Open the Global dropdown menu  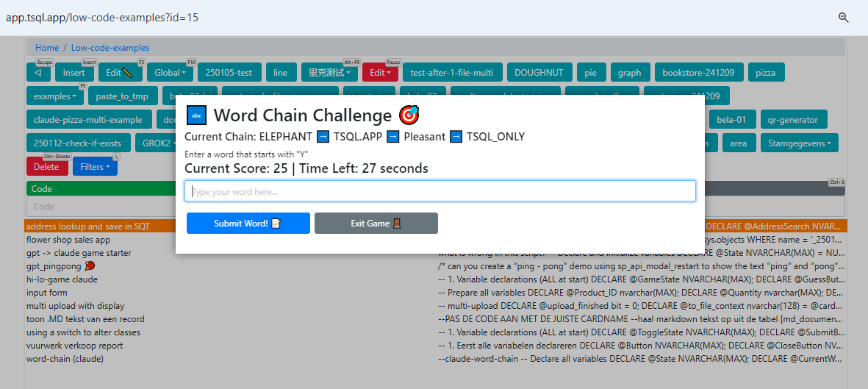(170, 73)
